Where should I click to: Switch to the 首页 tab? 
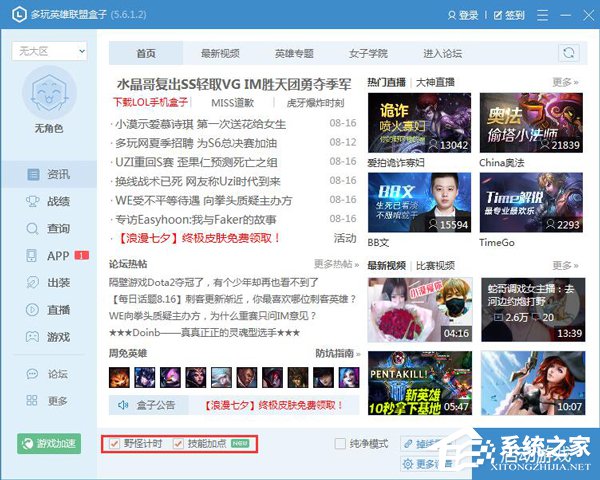click(x=146, y=53)
